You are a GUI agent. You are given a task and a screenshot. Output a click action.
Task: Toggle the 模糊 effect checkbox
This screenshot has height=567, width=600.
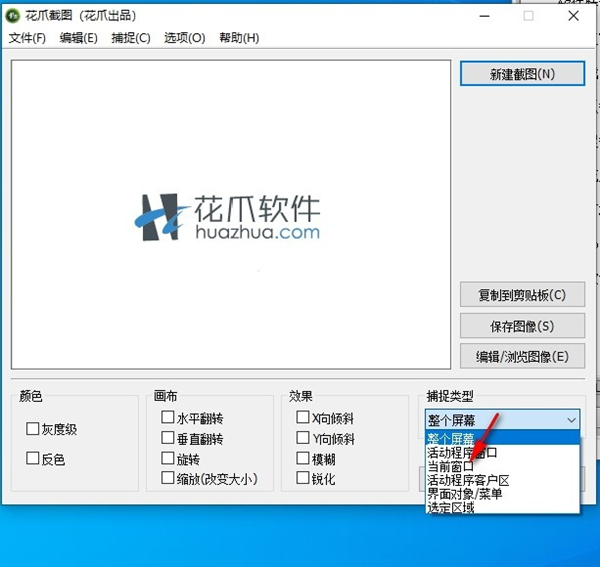(x=303, y=458)
